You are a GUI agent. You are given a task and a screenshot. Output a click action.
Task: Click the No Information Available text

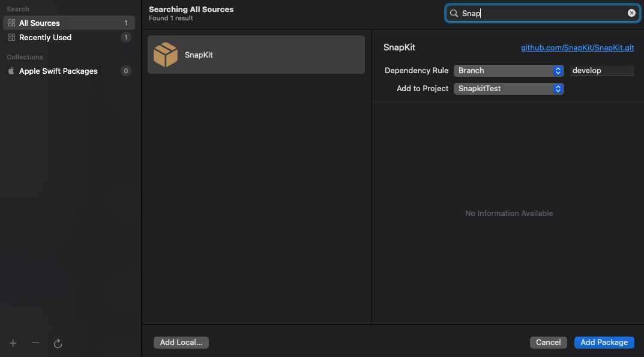[x=509, y=213]
